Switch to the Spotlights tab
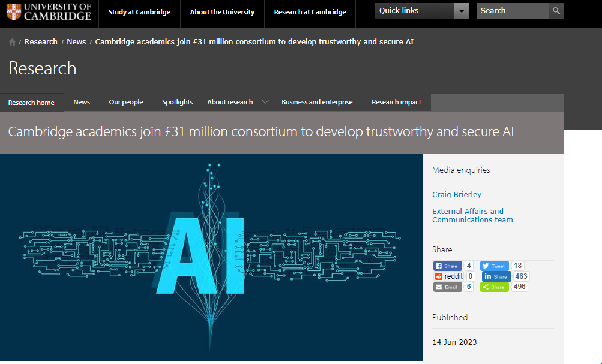 click(x=177, y=102)
